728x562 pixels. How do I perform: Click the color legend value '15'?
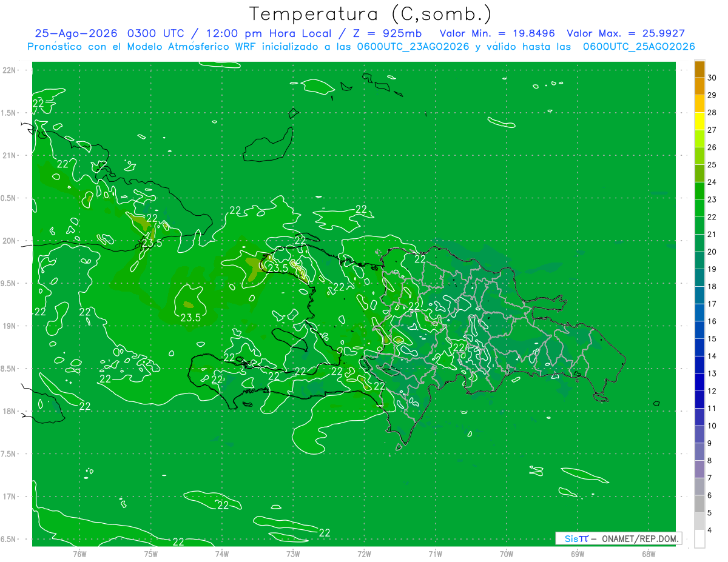click(712, 338)
